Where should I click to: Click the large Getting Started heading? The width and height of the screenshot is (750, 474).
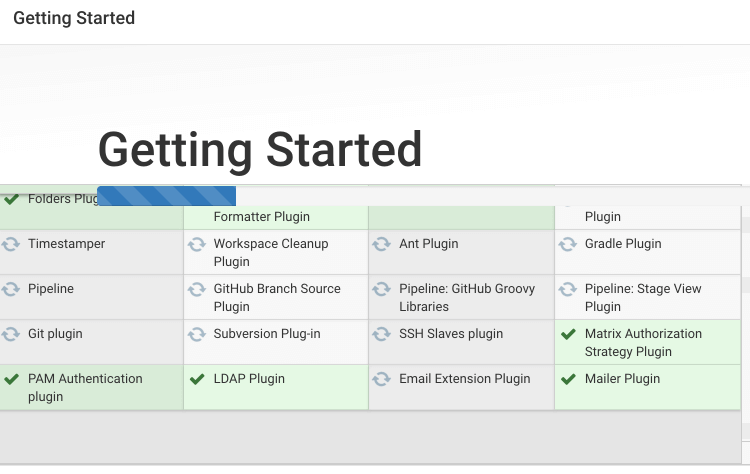pos(260,150)
